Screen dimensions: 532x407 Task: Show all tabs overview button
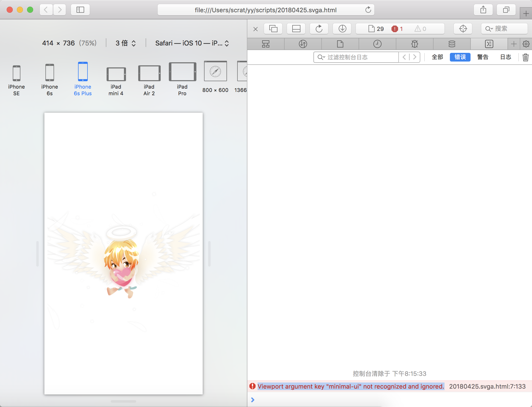click(506, 10)
